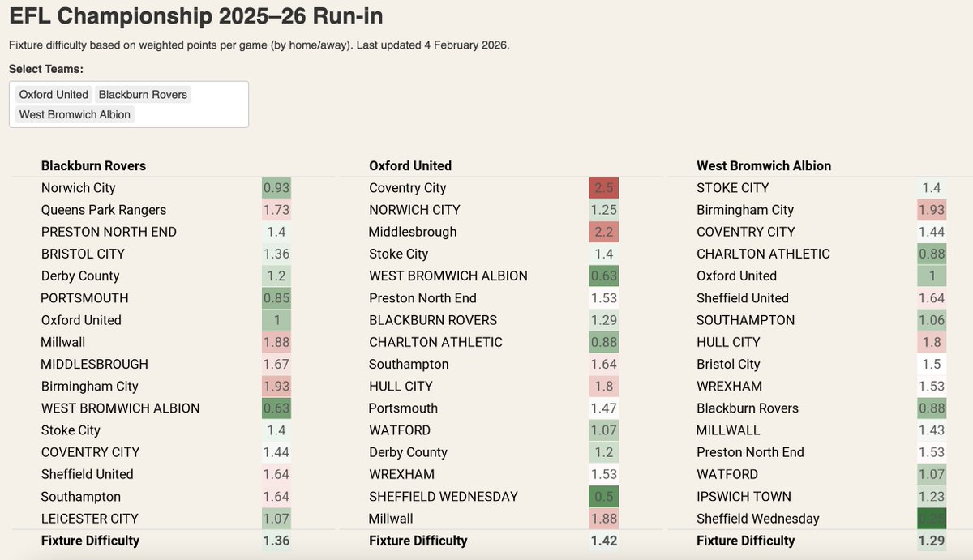Click HULL CITY in West Bromwich Albion list
This screenshot has width=973, height=560.
click(x=728, y=342)
